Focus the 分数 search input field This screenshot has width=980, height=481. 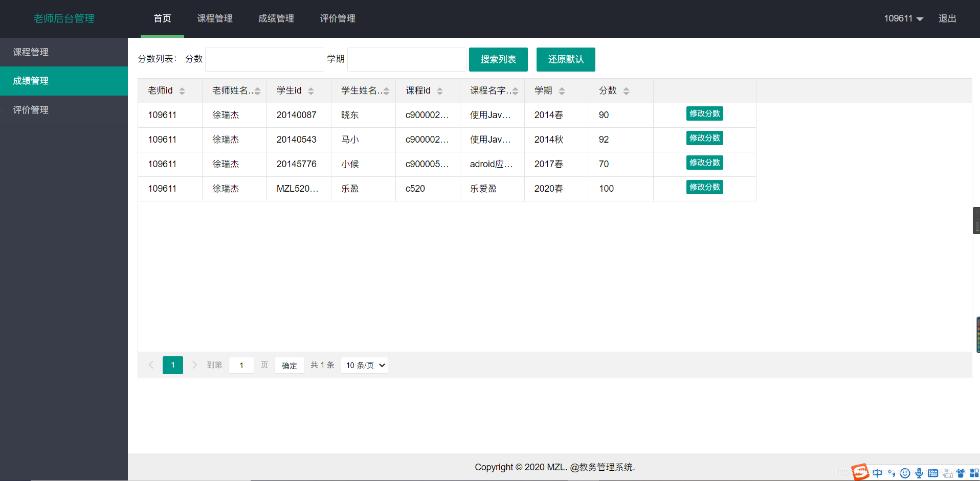(x=264, y=59)
